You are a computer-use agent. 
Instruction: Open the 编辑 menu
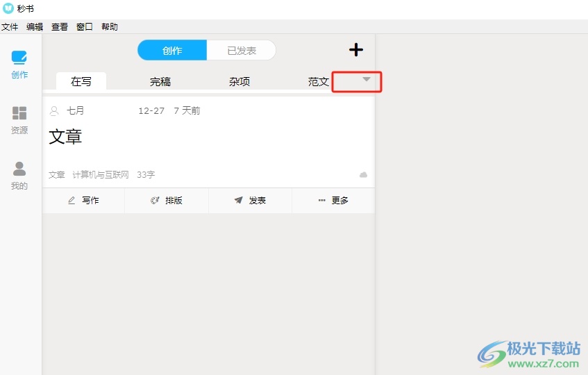35,27
